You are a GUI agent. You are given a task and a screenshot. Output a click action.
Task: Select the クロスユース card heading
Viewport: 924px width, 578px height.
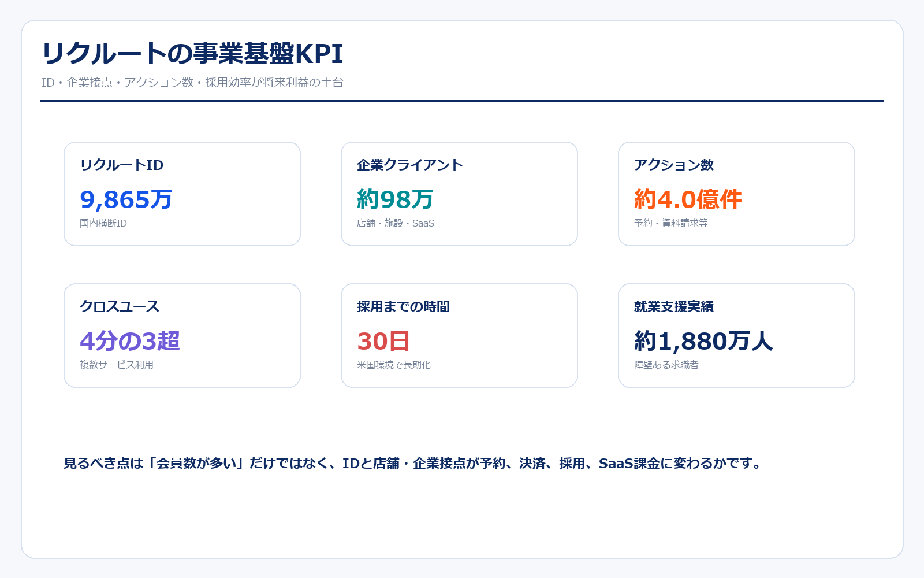pyautogui.click(x=120, y=307)
